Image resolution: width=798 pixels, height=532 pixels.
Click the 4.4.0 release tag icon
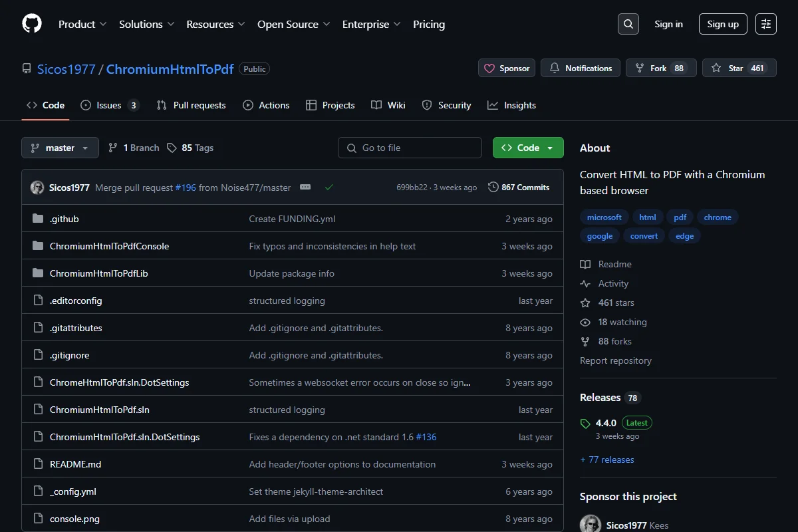click(x=585, y=423)
